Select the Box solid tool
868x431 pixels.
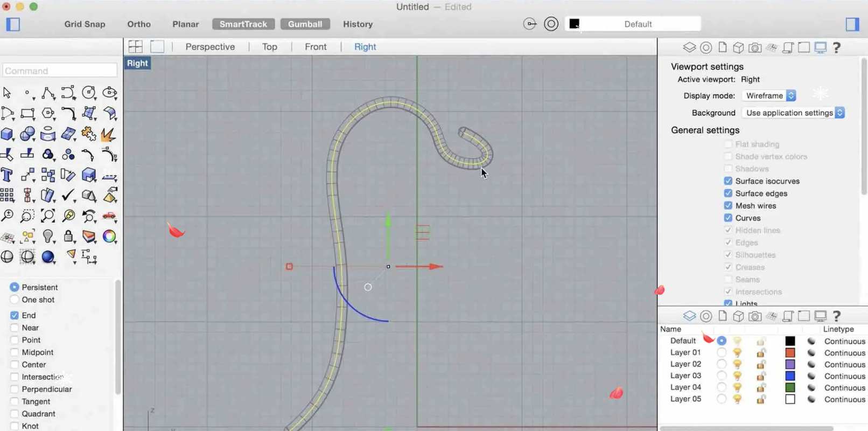tap(7, 134)
